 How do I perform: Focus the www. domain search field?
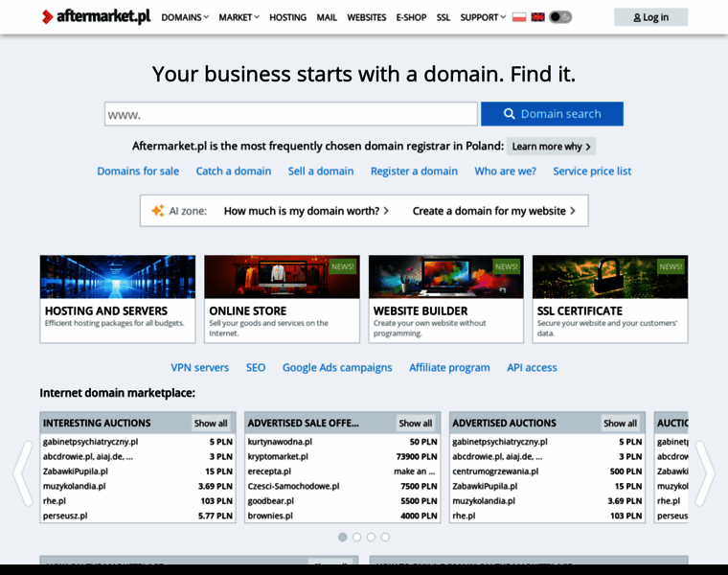point(290,114)
